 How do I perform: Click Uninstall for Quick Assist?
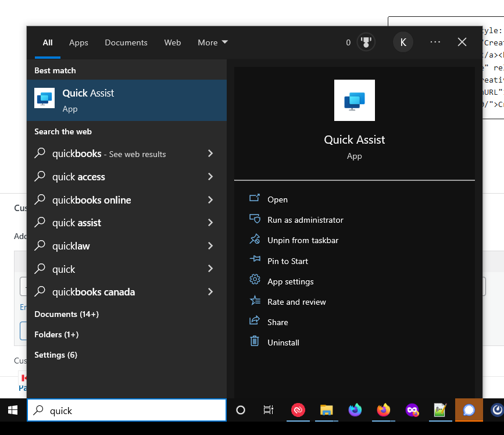click(x=274, y=343)
